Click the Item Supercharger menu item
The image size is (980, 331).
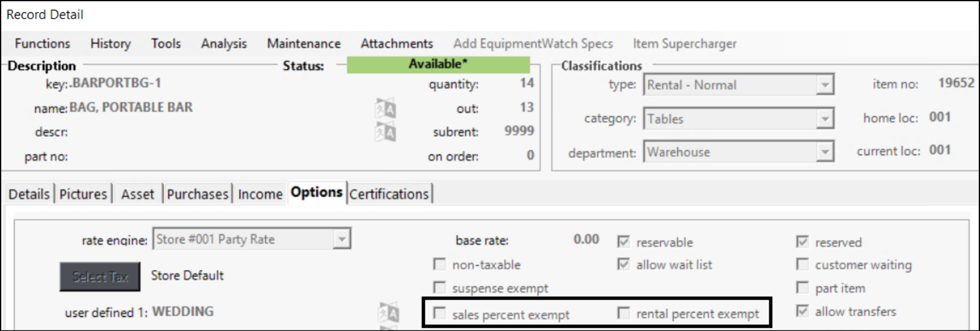tap(684, 44)
